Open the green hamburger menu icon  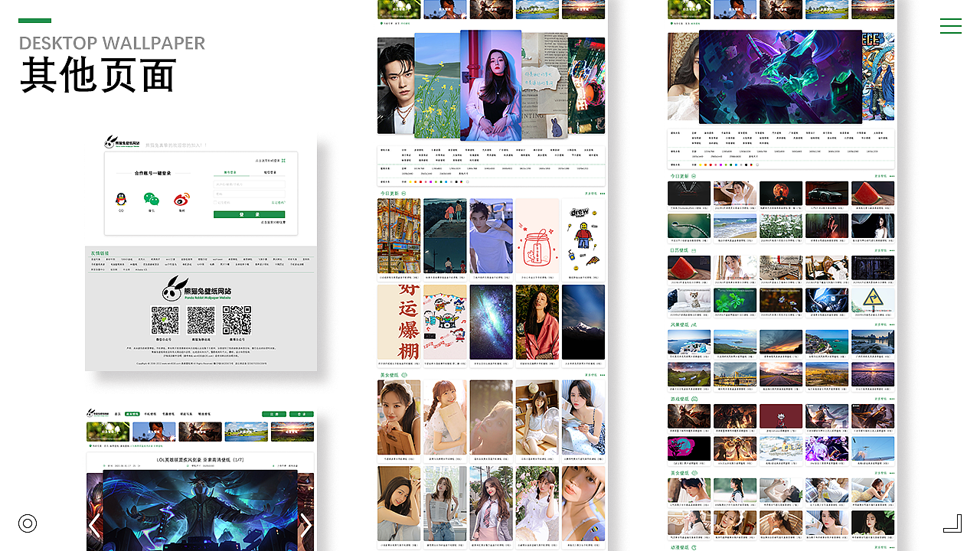pos(950,26)
